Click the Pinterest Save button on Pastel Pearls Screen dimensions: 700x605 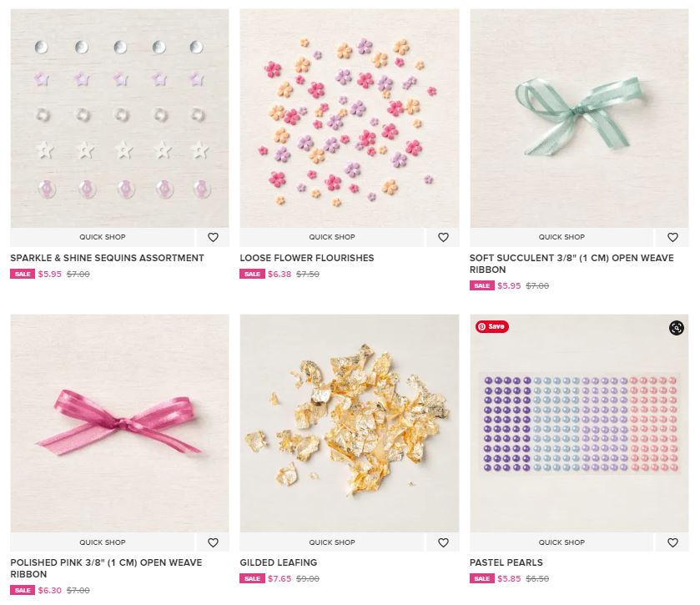click(x=491, y=326)
